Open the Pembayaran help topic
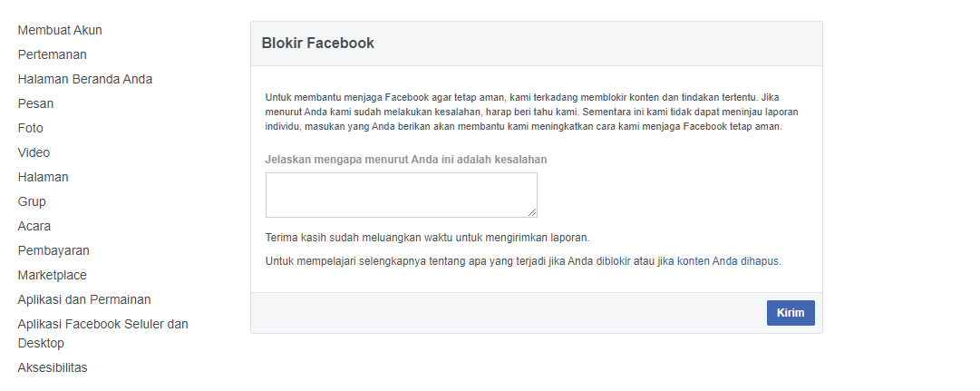 pos(53,250)
